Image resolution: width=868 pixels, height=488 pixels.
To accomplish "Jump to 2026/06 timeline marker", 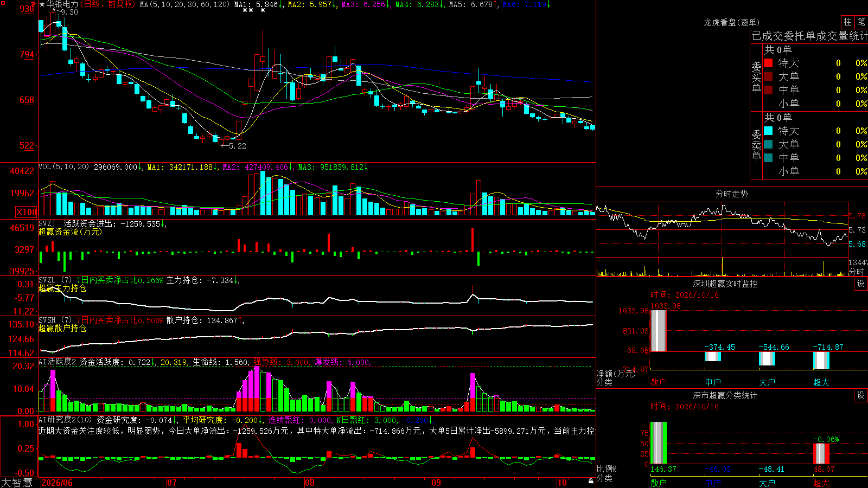I will pyautogui.click(x=57, y=483).
